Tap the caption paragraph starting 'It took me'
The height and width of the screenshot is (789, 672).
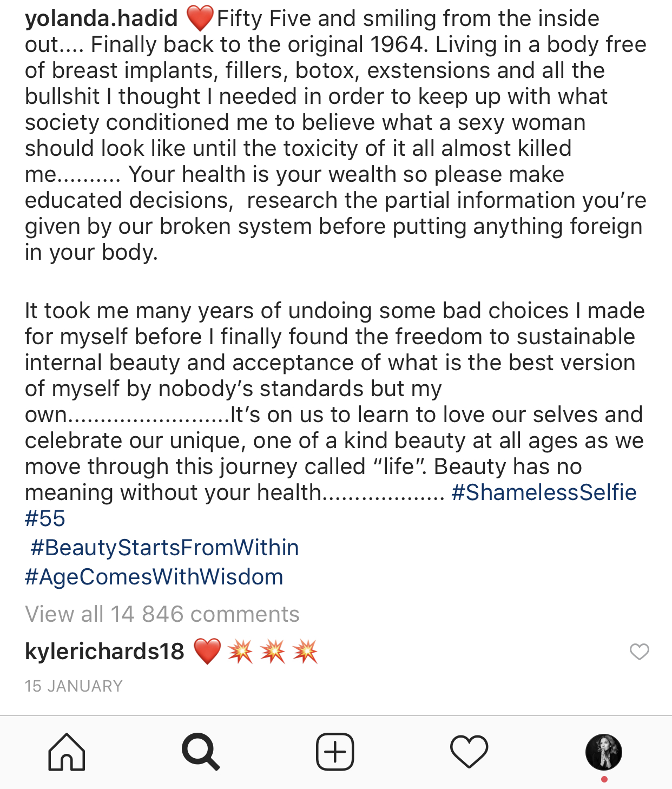pyautogui.click(x=334, y=402)
